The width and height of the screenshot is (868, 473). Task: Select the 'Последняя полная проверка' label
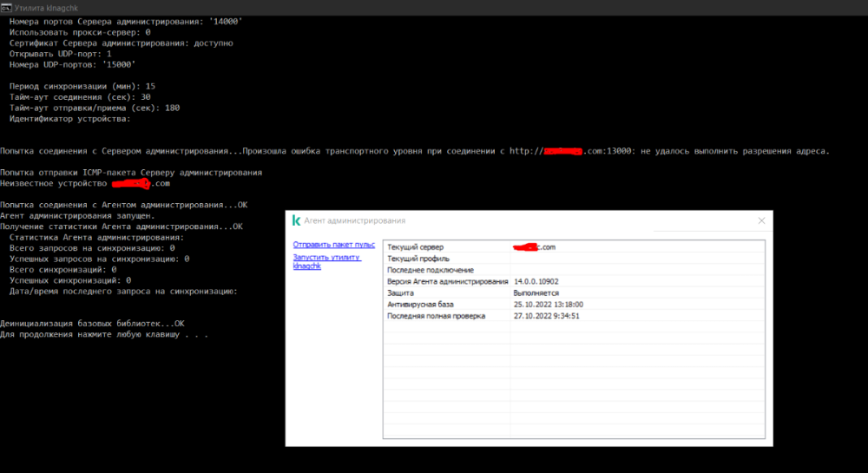pyautogui.click(x=437, y=316)
